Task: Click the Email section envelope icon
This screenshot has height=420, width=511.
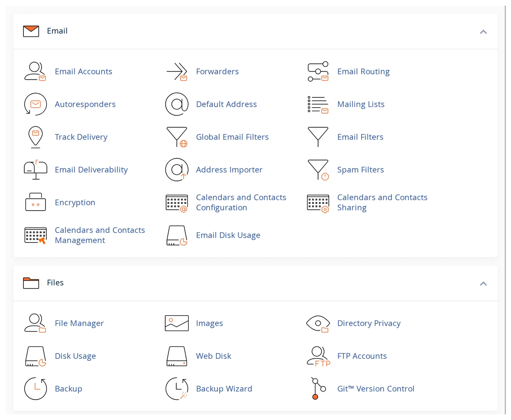Action: (x=31, y=31)
